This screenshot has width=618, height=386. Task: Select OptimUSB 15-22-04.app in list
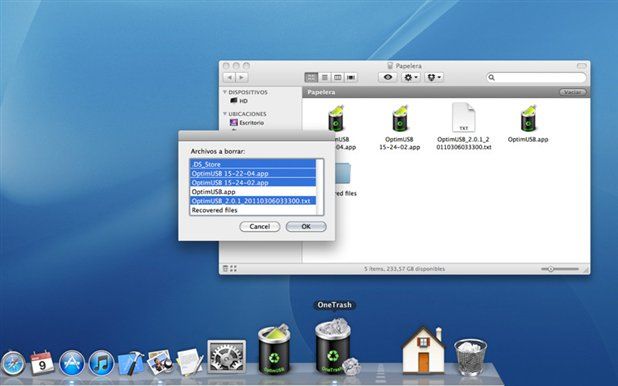click(x=253, y=173)
